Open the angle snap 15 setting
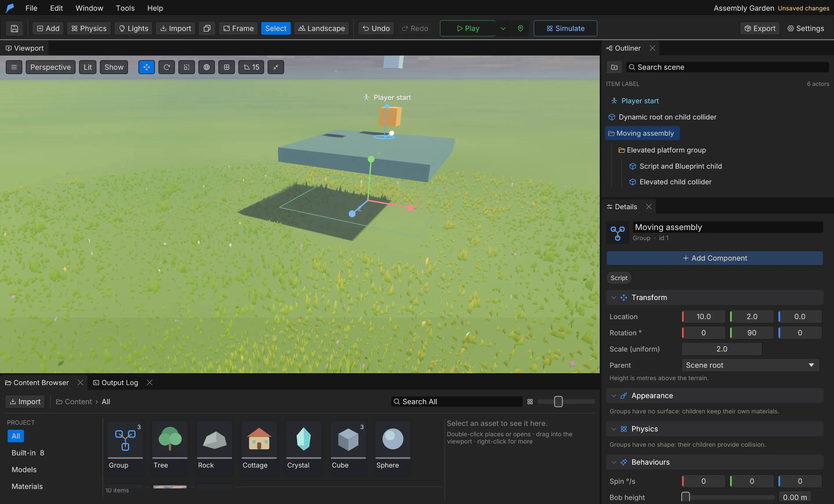Screen dimensions: 834x504 click(x=251, y=67)
